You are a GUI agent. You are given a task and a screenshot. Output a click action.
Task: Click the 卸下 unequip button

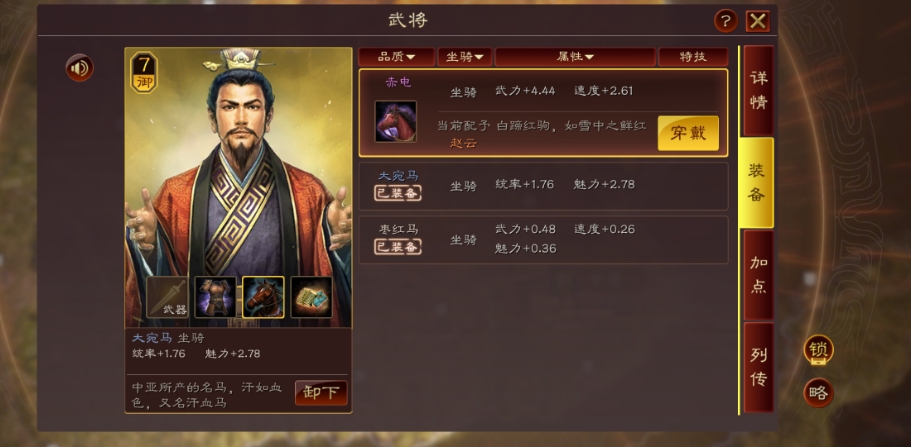(x=321, y=394)
